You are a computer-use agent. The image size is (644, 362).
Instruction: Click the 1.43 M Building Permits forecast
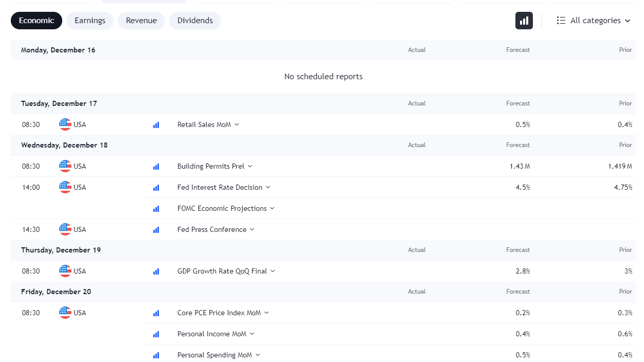click(520, 166)
